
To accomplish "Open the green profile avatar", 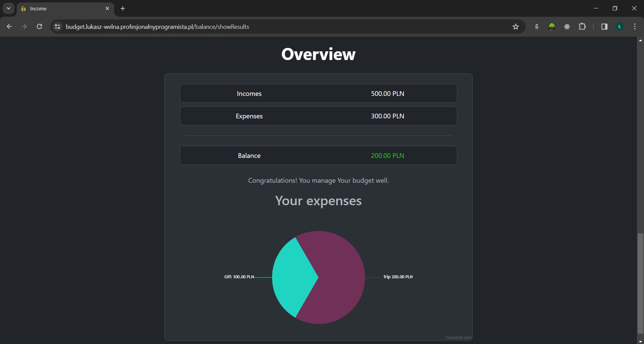I will point(620,26).
